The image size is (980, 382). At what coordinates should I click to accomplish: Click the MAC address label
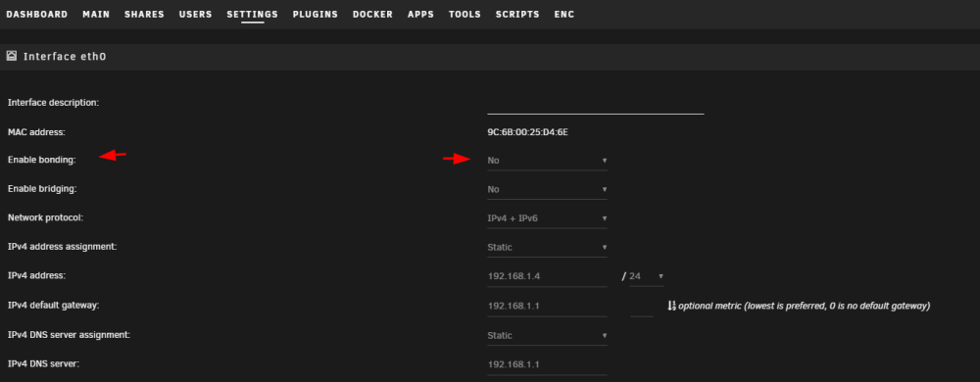click(x=36, y=132)
